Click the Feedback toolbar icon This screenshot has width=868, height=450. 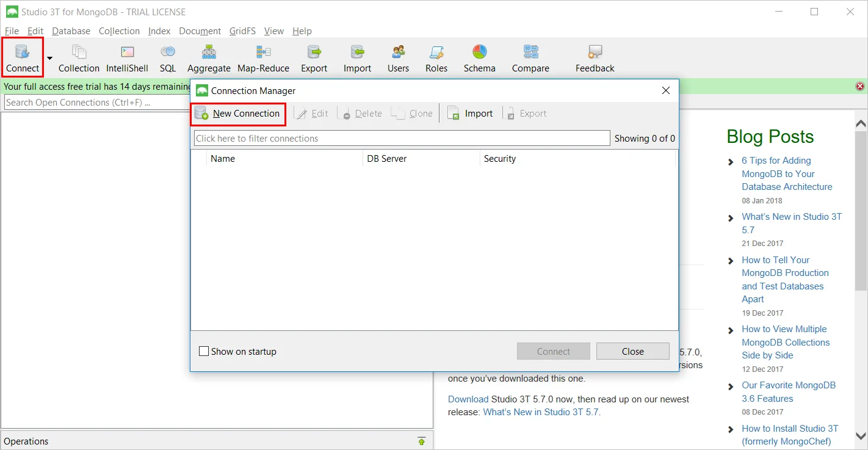coord(595,59)
